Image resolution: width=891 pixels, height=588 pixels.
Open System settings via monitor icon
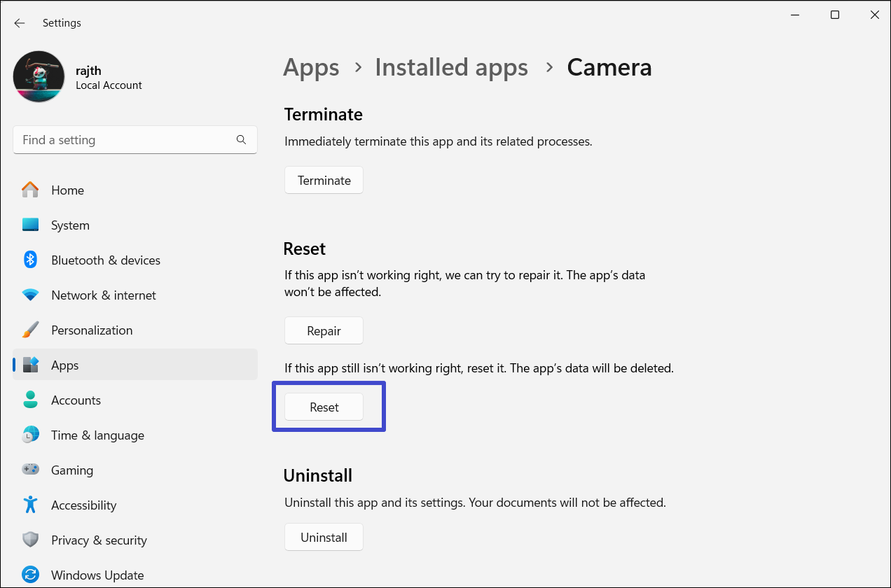(x=30, y=225)
